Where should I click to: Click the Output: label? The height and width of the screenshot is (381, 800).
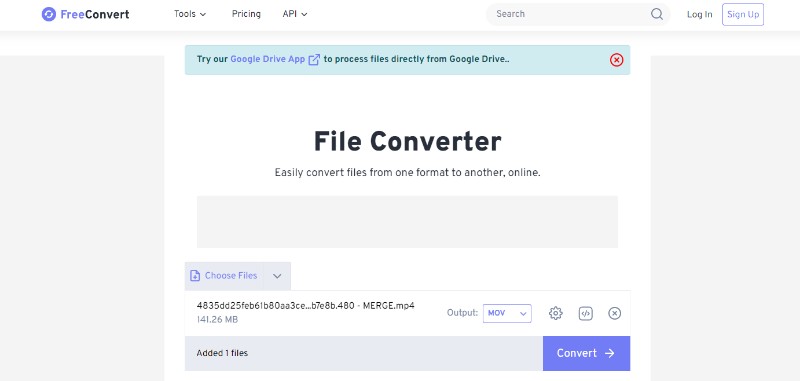(462, 313)
